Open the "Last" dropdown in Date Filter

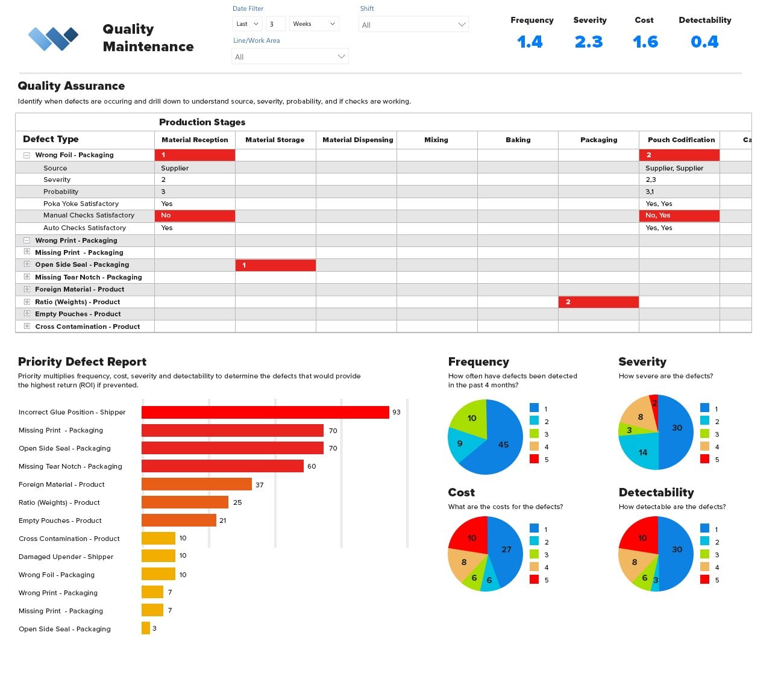246,23
